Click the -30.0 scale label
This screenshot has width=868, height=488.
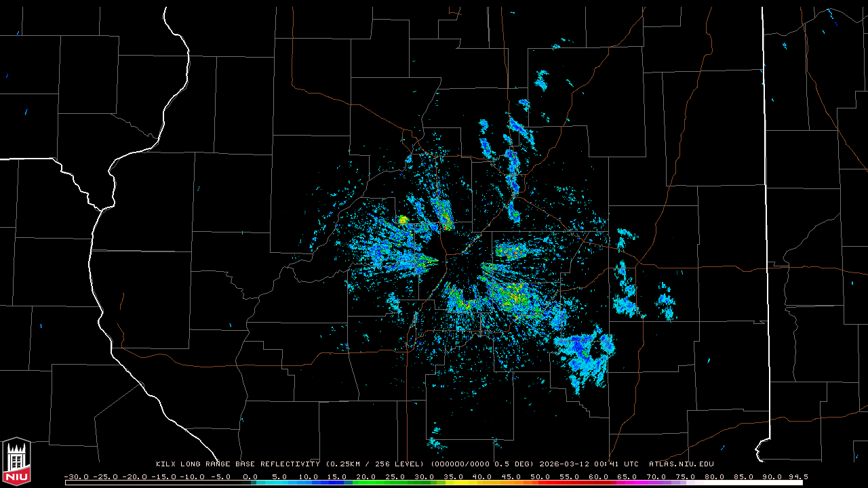tap(77, 476)
